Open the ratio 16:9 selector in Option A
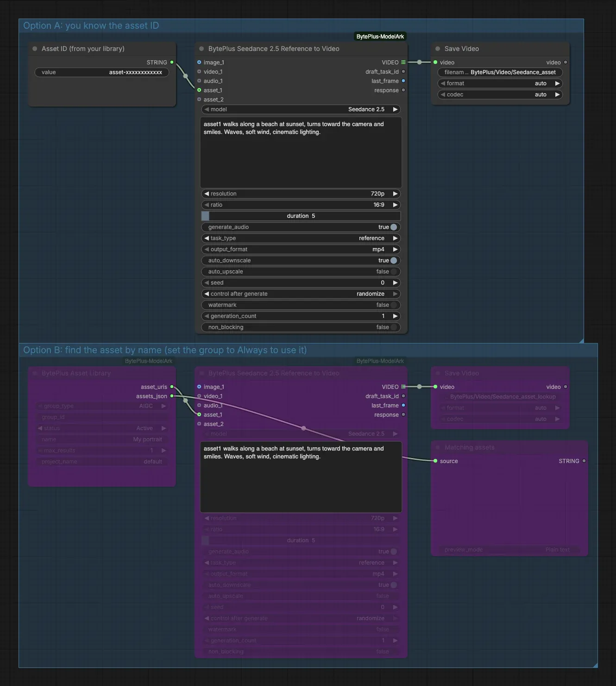The image size is (616, 686). click(x=301, y=205)
